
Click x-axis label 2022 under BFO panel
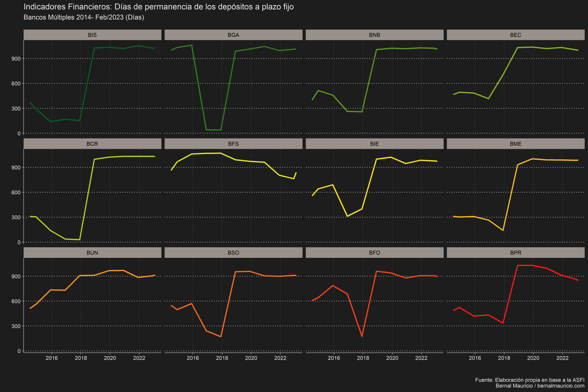pos(421,358)
